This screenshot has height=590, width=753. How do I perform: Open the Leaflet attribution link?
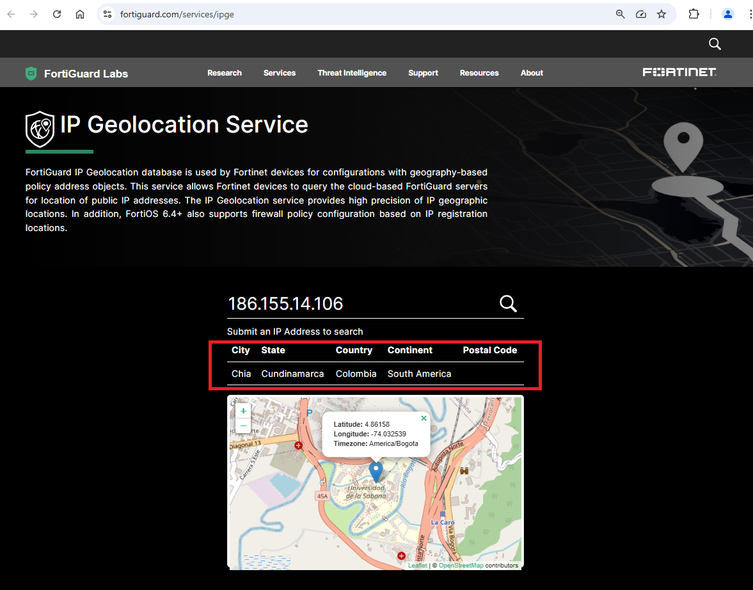[x=417, y=566]
